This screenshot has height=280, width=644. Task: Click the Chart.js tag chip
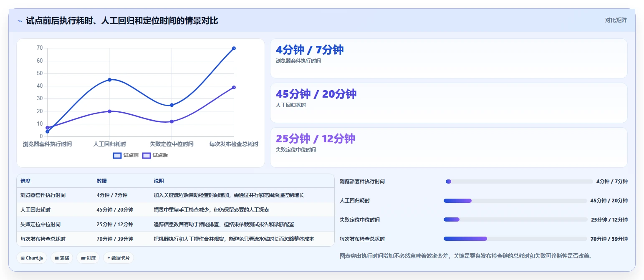pos(32,258)
